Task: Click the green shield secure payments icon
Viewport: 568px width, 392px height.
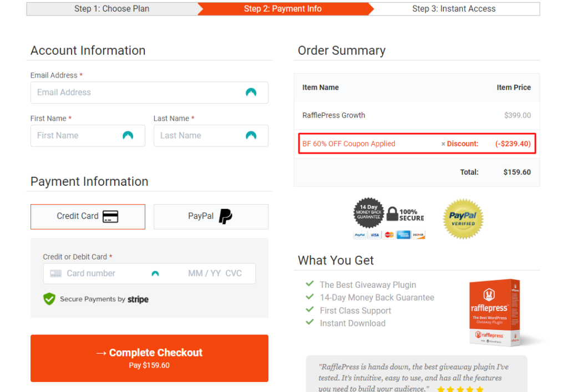Action: (49, 299)
